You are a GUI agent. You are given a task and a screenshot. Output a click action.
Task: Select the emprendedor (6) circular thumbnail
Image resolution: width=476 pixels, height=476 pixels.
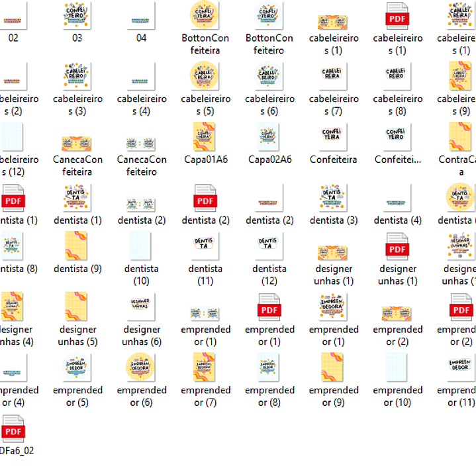point(142,368)
